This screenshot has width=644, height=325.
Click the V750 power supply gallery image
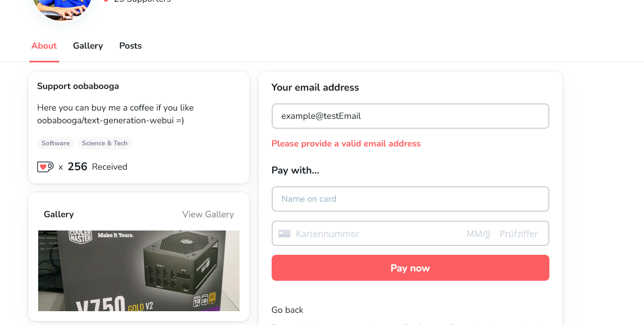click(138, 270)
